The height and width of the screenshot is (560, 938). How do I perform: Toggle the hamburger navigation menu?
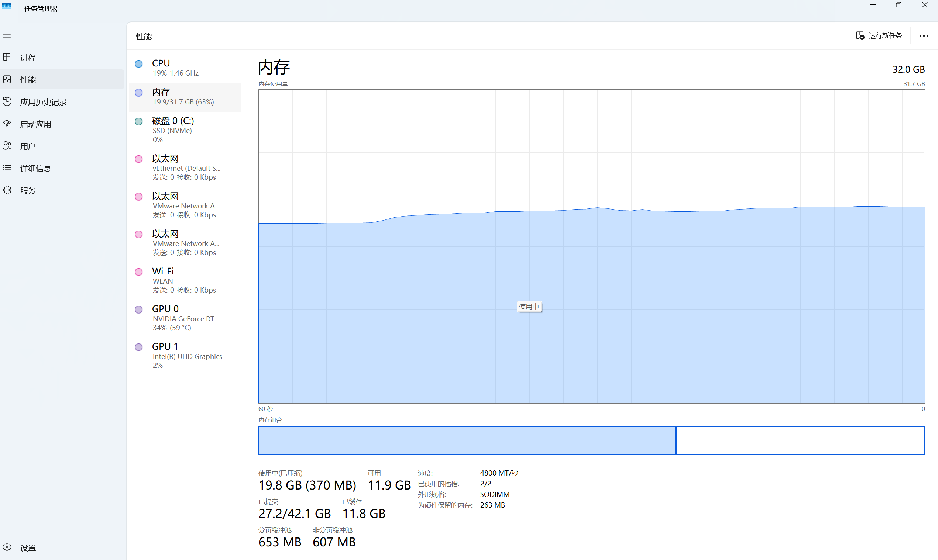(7, 35)
